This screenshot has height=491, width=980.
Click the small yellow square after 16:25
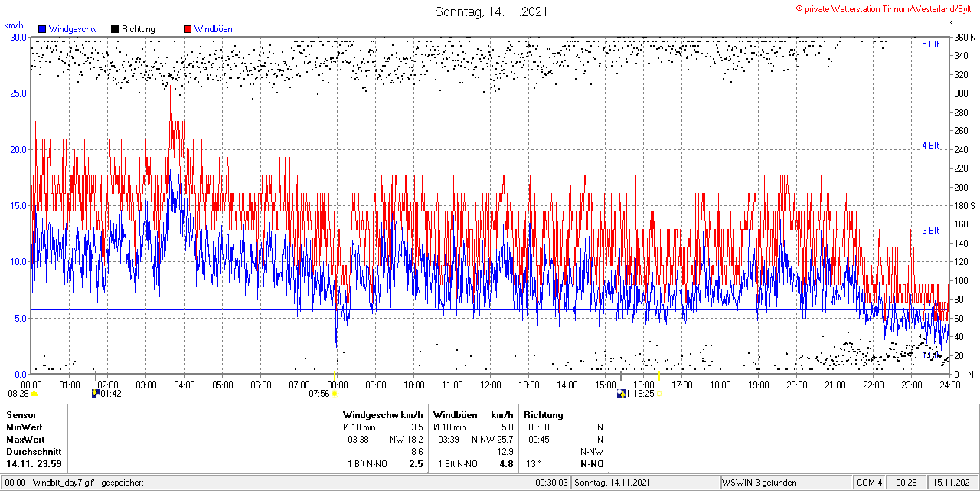tap(658, 394)
